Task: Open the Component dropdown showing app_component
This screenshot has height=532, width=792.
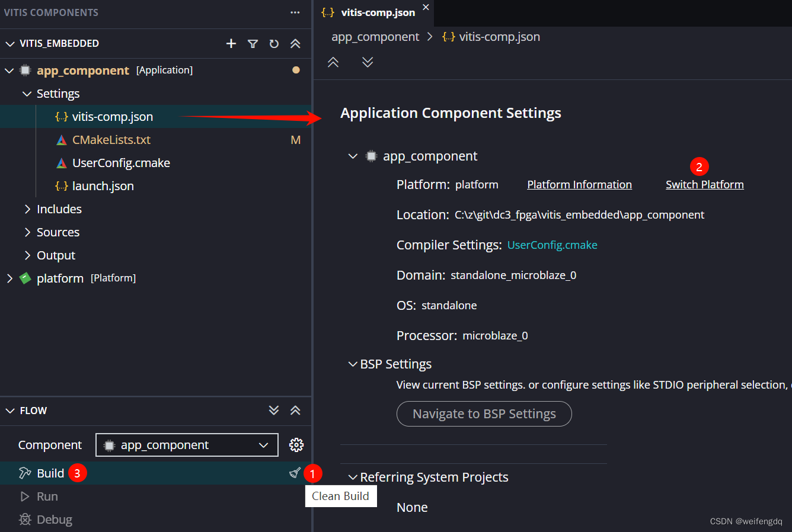Action: (187, 445)
